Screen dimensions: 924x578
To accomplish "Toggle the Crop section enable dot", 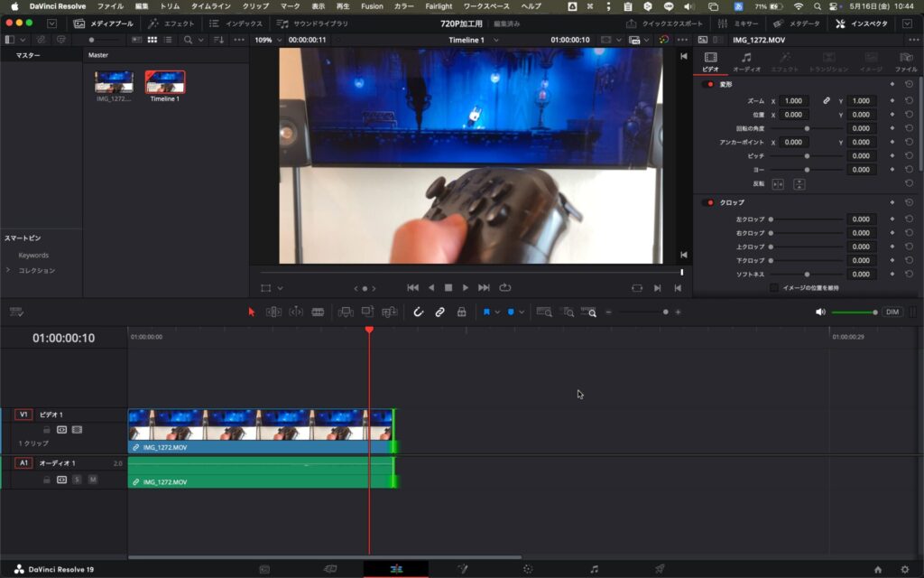I will (x=709, y=202).
